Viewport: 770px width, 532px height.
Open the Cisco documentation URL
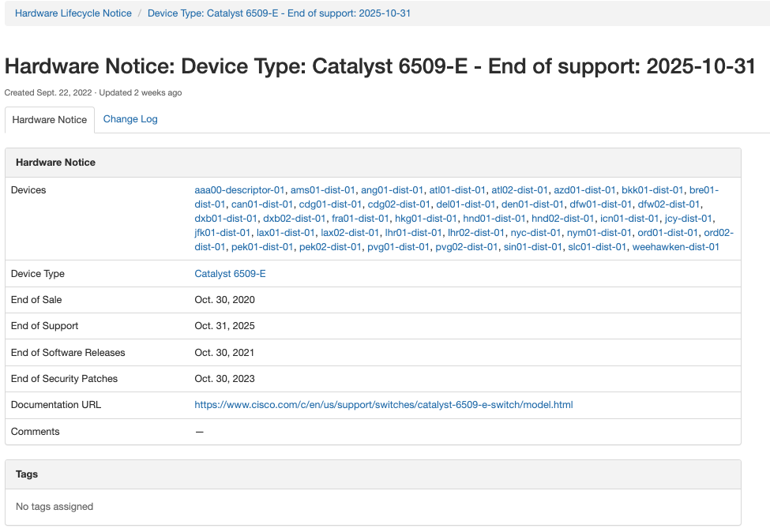point(384,405)
